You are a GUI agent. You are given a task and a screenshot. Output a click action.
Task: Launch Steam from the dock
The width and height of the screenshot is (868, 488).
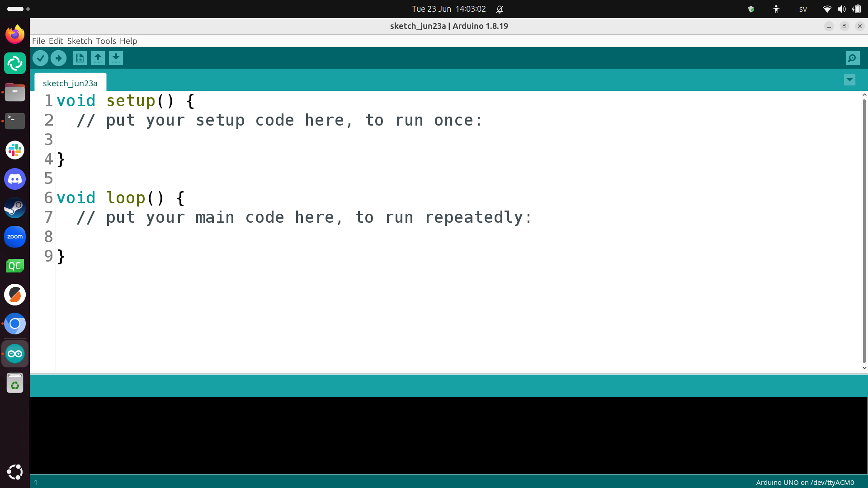tap(15, 208)
